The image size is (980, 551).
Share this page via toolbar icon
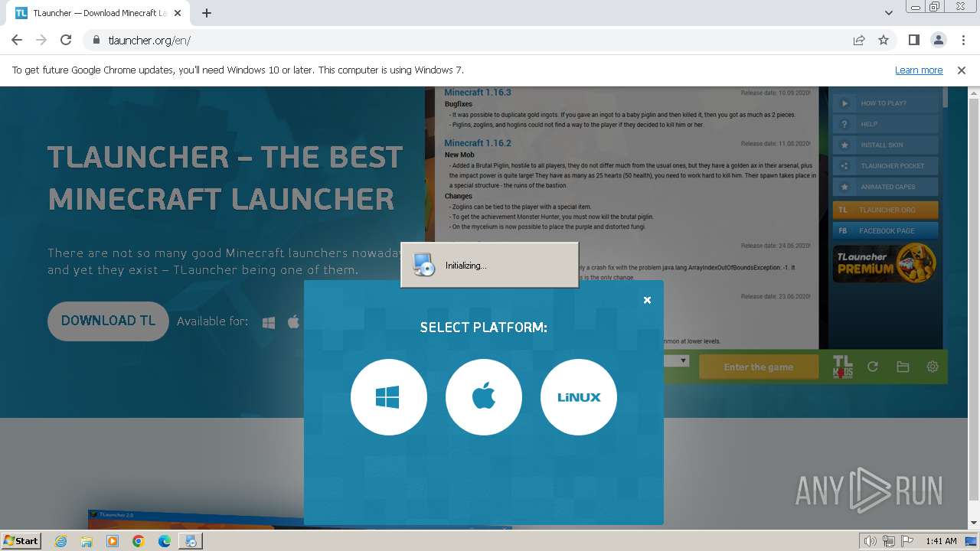859,40
